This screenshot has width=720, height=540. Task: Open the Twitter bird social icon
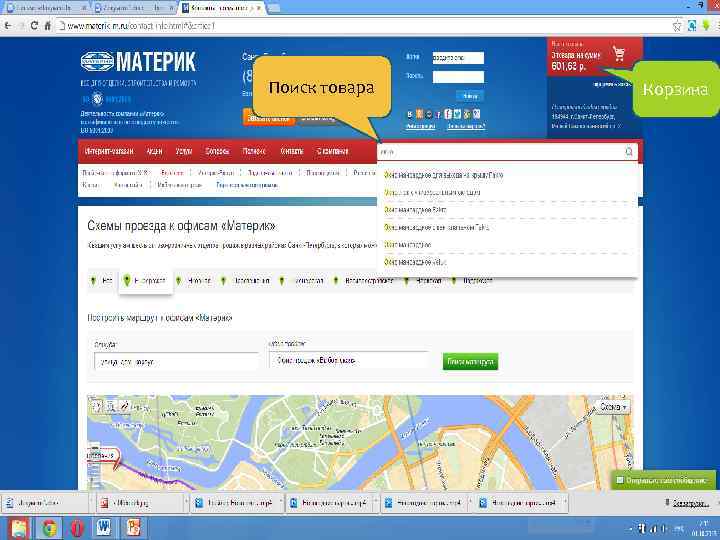[x=457, y=114]
